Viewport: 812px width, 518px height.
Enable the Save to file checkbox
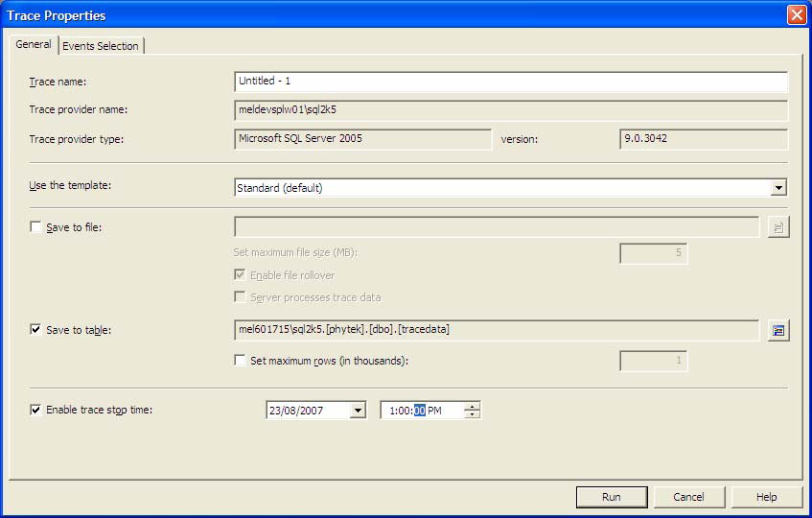[36, 227]
